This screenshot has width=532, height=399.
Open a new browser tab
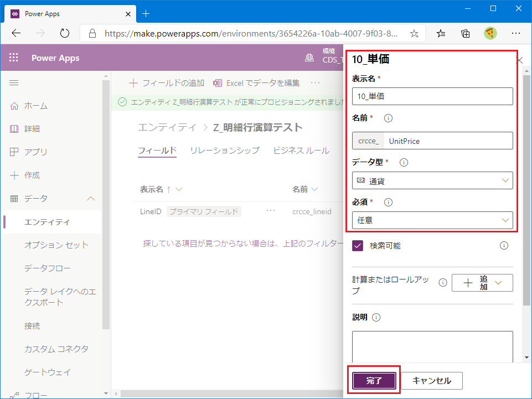(x=146, y=14)
